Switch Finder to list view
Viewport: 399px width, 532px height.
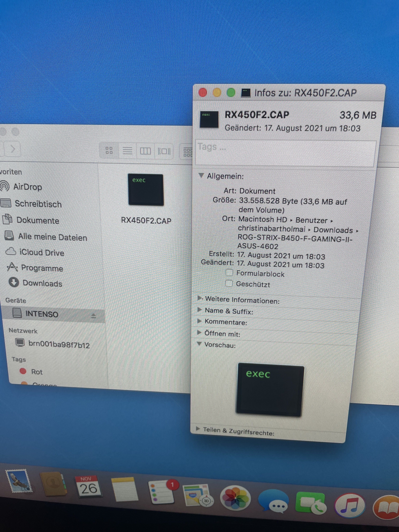(x=127, y=151)
